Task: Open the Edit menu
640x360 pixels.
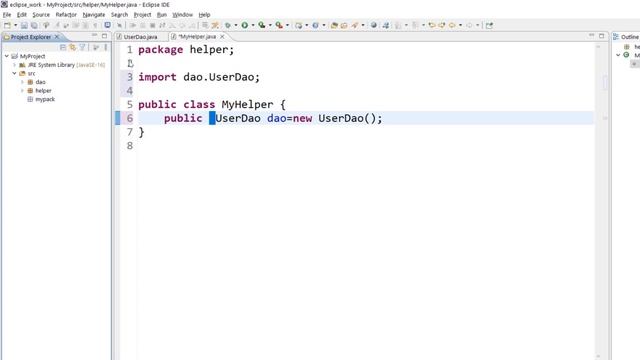Action: [x=22, y=15]
